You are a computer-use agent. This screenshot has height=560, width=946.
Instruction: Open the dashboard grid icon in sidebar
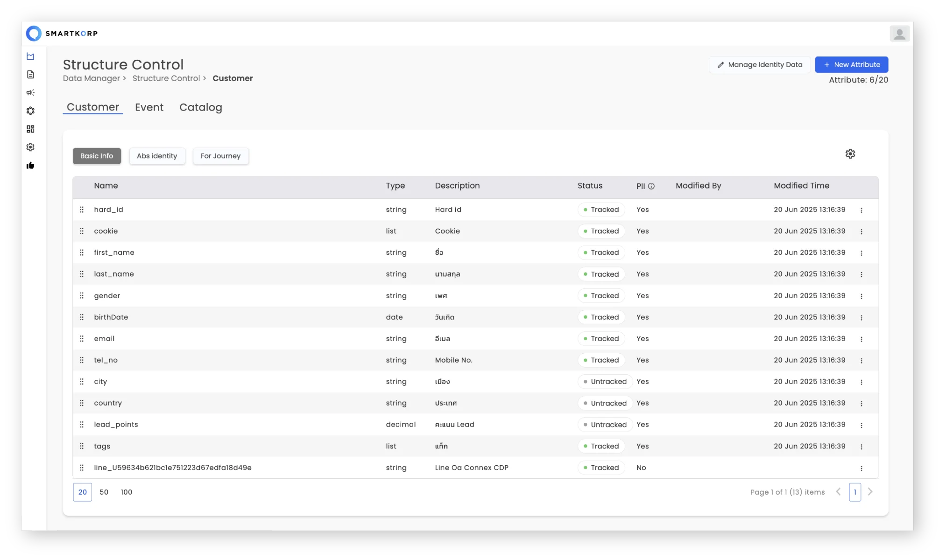click(x=30, y=129)
